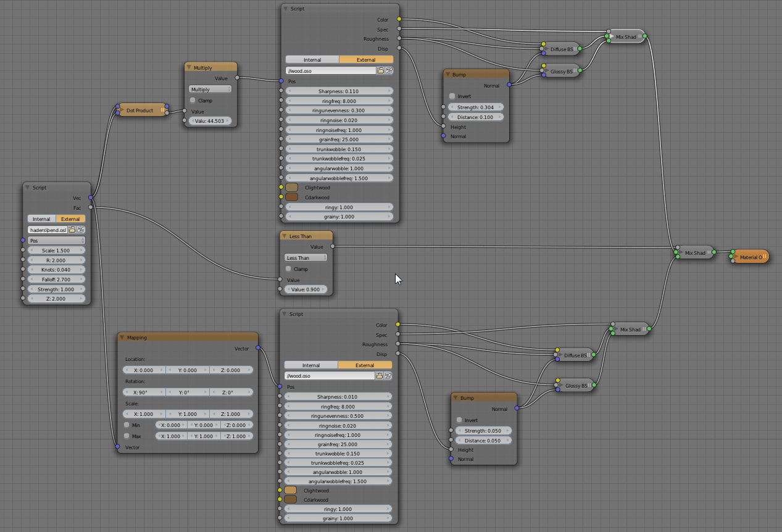Select the Material Output node
Image resolution: width=782 pixels, height=532 pixels.
click(x=749, y=257)
